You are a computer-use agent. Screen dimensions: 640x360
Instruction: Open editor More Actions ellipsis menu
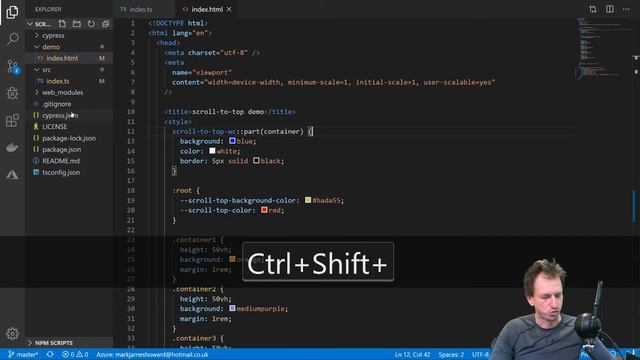626,9
